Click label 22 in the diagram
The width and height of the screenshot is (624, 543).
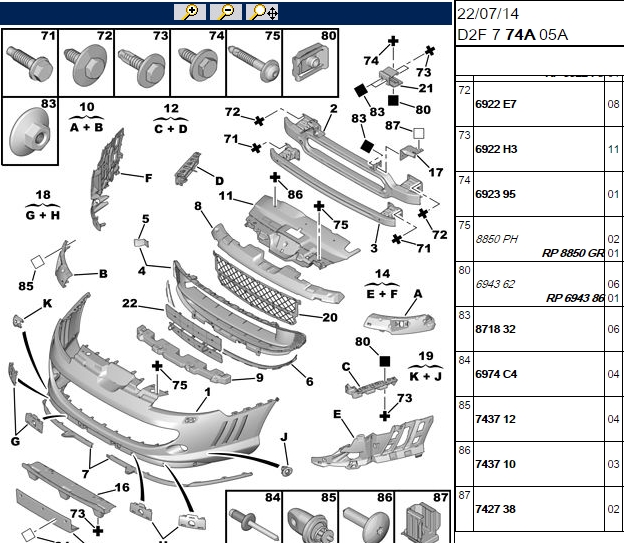pyautogui.click(x=130, y=303)
